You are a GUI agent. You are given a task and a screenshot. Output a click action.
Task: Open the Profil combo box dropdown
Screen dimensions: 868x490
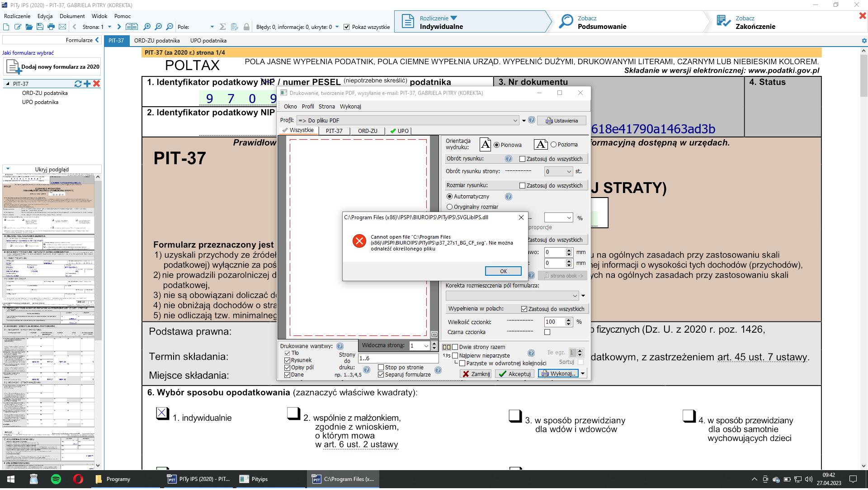pos(515,121)
